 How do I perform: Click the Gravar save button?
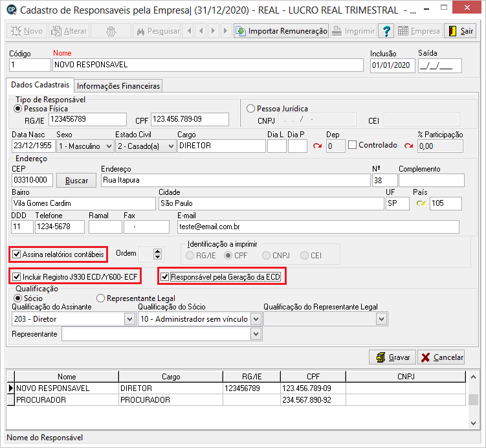(x=393, y=357)
